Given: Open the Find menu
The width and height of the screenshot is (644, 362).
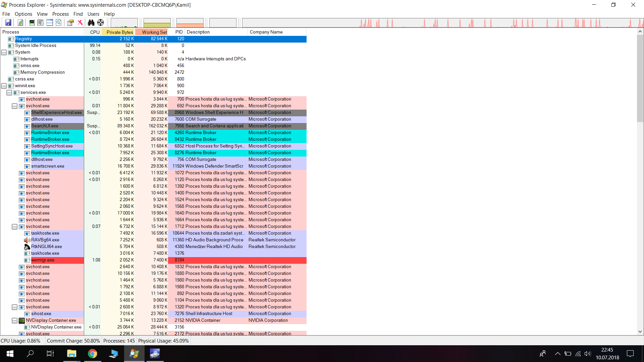Looking at the screenshot, I should (x=78, y=14).
